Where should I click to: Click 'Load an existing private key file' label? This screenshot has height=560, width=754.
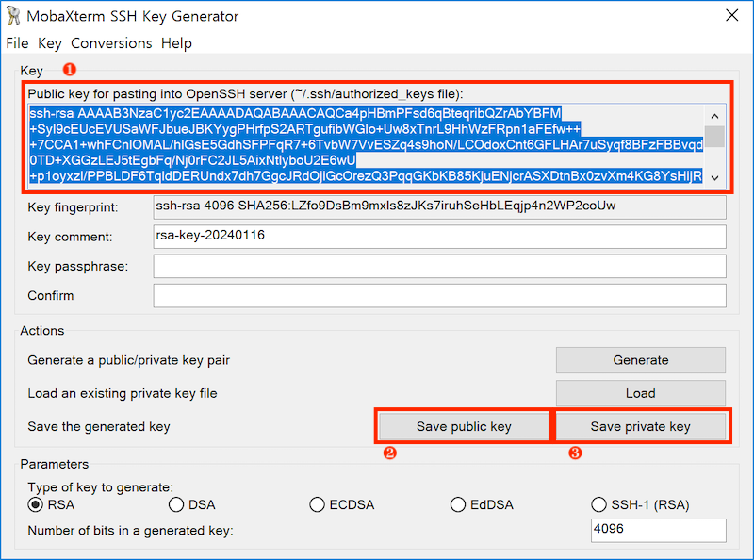[x=123, y=393]
